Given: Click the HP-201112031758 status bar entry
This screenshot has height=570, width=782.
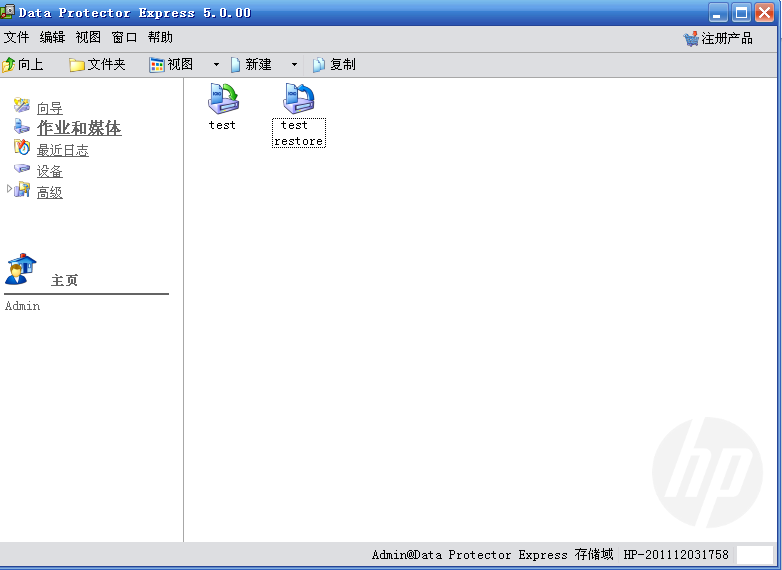Looking at the screenshot, I should [x=676, y=555].
